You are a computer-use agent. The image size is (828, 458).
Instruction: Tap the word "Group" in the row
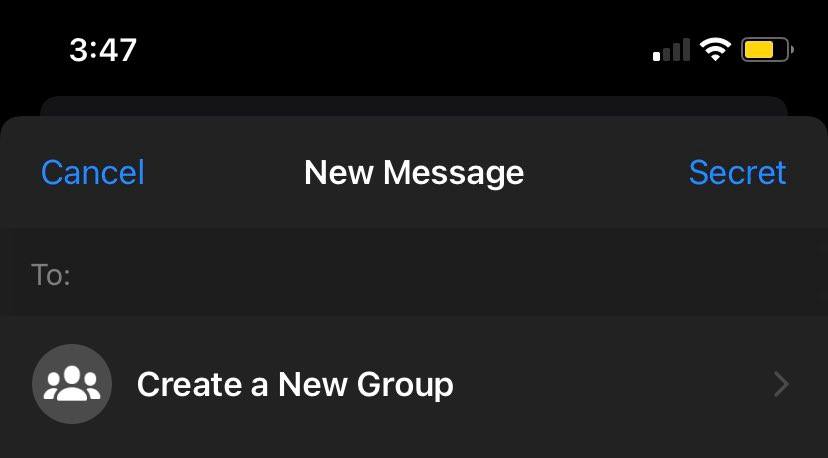point(405,385)
